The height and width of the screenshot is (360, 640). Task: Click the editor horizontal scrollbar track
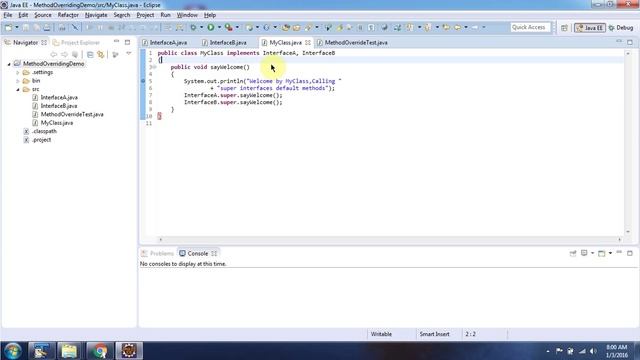390,240
